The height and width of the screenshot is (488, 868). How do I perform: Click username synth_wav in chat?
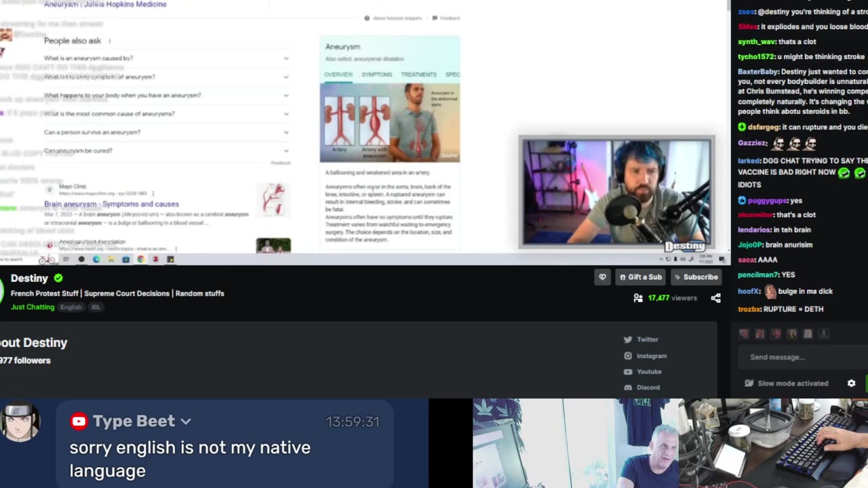(757, 42)
